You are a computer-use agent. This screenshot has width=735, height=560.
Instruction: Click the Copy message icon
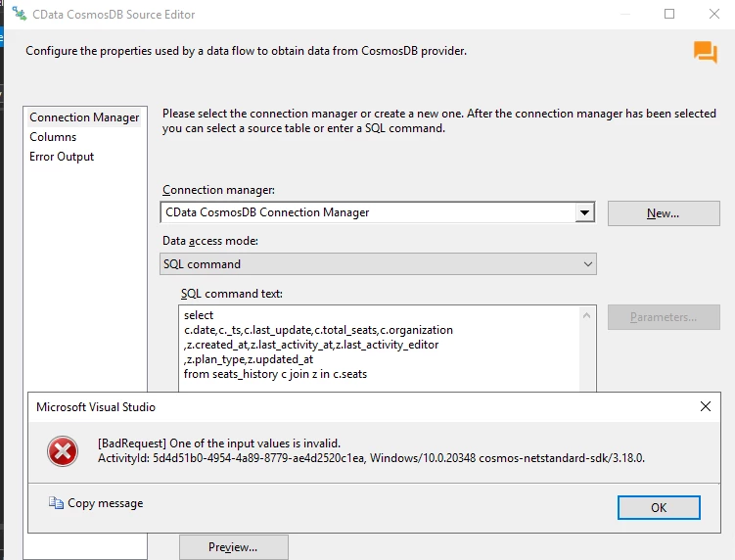(56, 503)
